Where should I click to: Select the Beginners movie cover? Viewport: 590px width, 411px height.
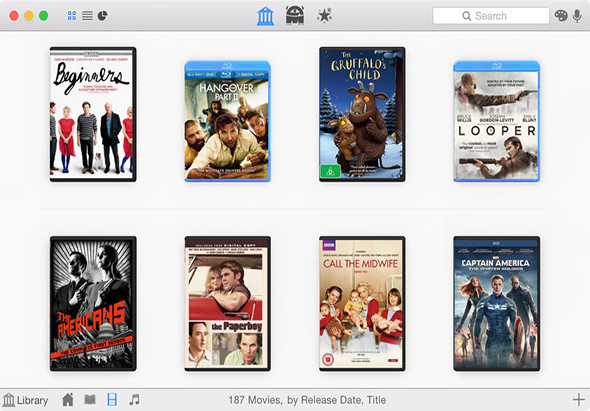point(93,114)
